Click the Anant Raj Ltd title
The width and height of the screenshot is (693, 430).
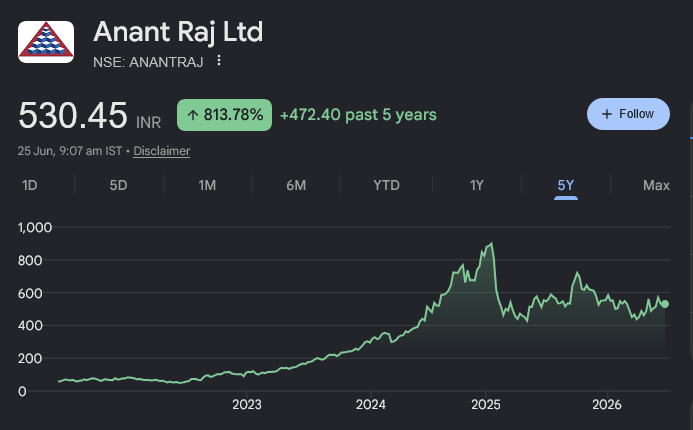178,32
